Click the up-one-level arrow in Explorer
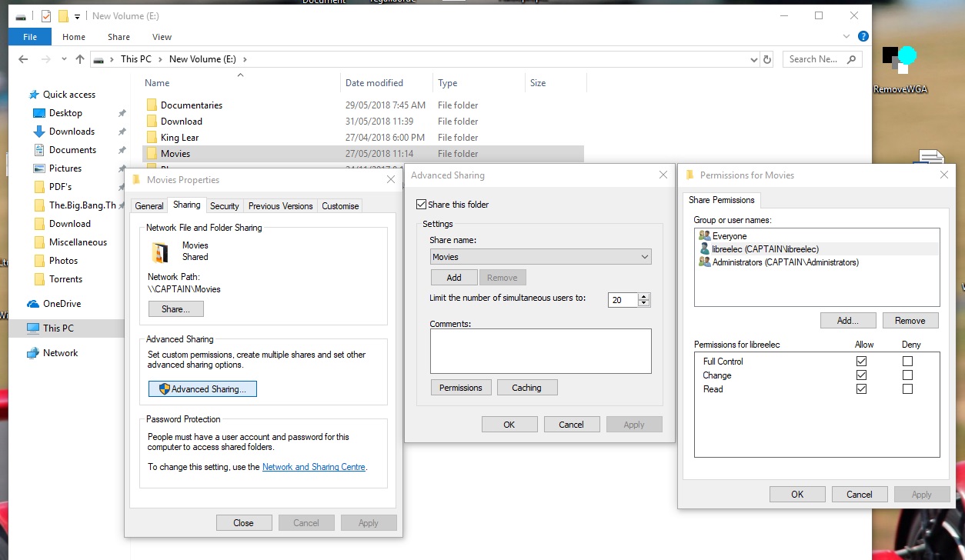Image resolution: width=965 pixels, height=560 pixels. click(80, 59)
